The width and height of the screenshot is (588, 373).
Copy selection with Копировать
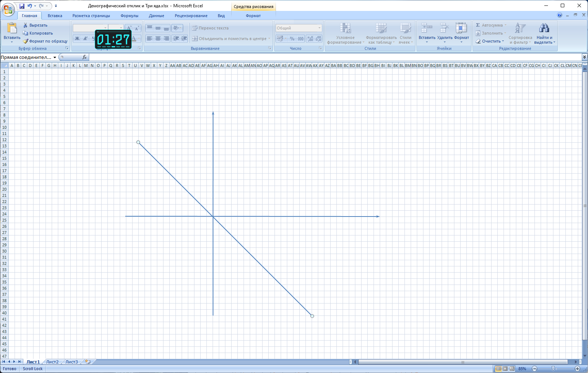coord(38,33)
